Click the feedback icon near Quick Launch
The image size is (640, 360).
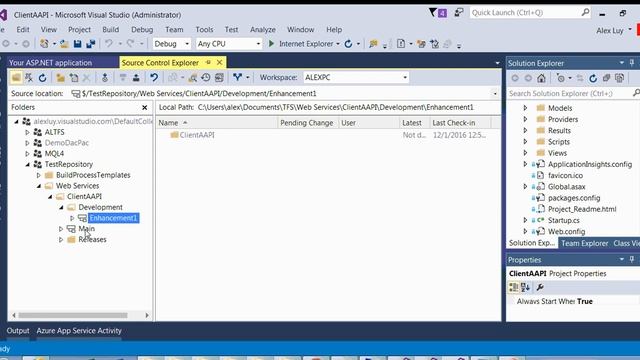[x=459, y=13]
